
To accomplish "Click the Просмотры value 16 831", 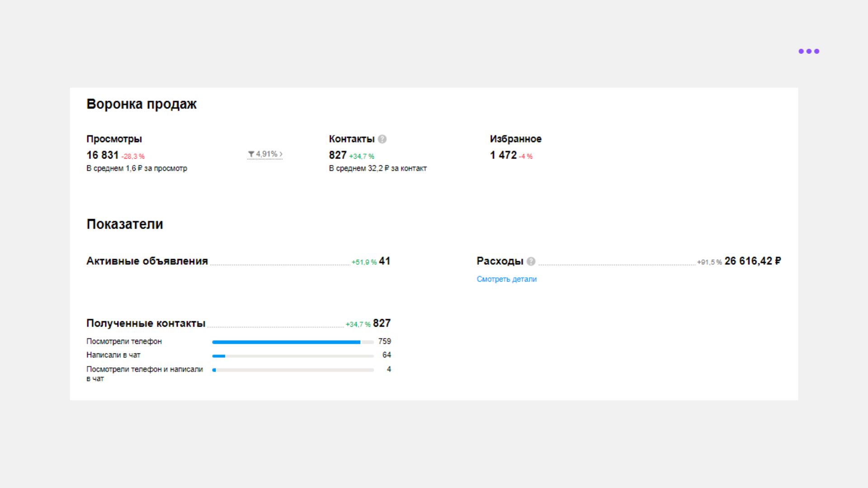I will pyautogui.click(x=102, y=155).
